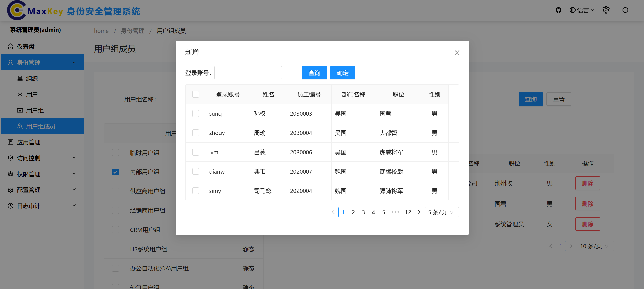The image size is (644, 289).
Task: Uncheck the 内部用户组 group checkbox
Action: tap(115, 172)
